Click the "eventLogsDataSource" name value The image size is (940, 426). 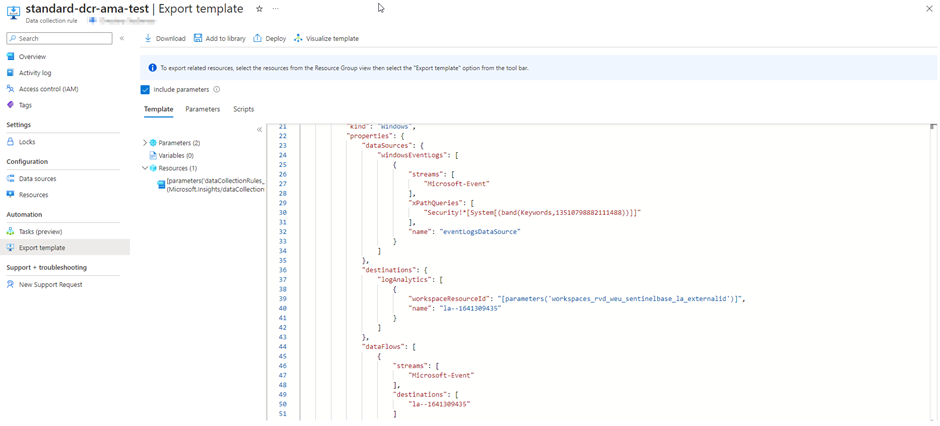click(x=479, y=231)
